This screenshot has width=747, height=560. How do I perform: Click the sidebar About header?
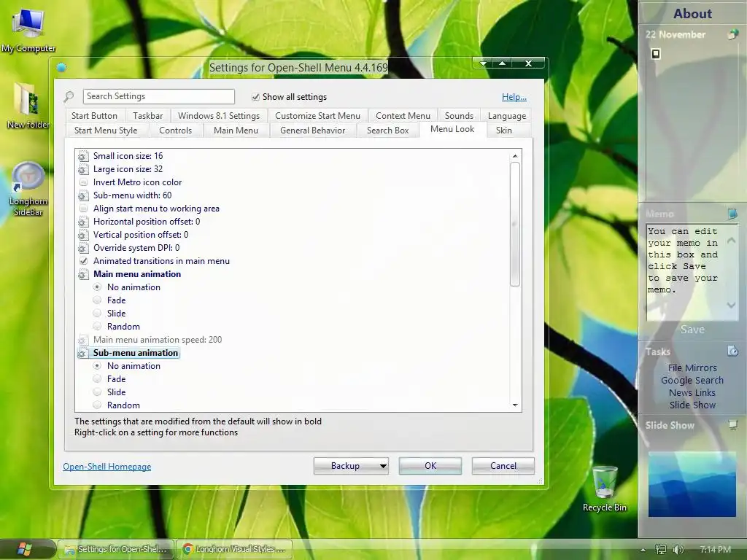pyautogui.click(x=692, y=13)
